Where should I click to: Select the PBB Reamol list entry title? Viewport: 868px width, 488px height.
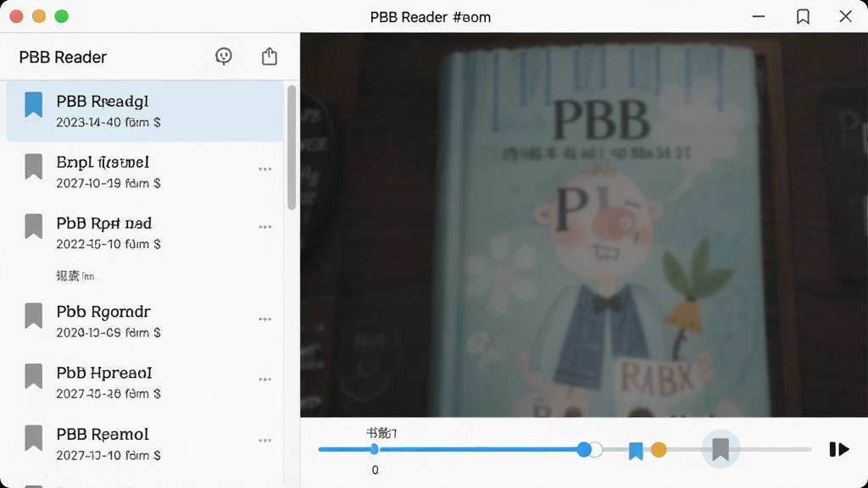pos(103,435)
